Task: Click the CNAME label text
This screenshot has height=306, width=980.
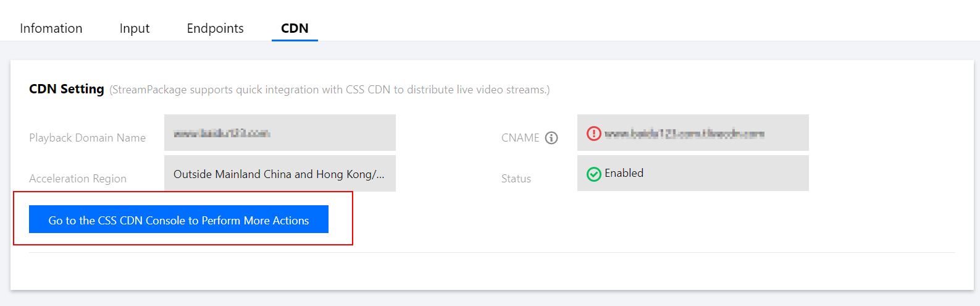Action: coord(520,138)
